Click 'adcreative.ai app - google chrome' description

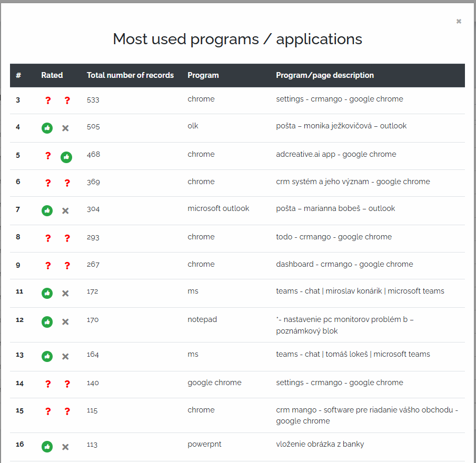click(336, 155)
